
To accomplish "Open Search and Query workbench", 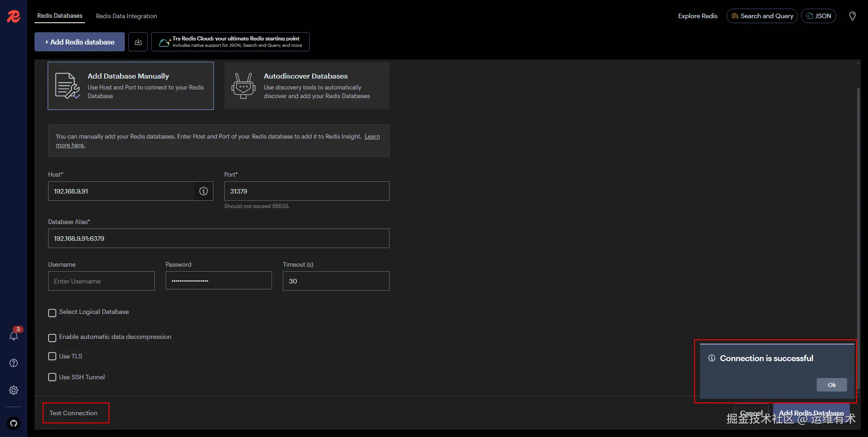I will coord(761,16).
